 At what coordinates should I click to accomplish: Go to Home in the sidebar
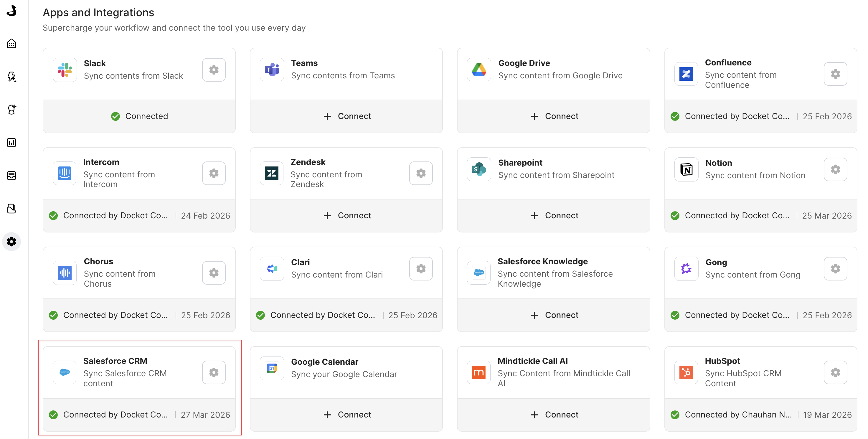click(11, 44)
